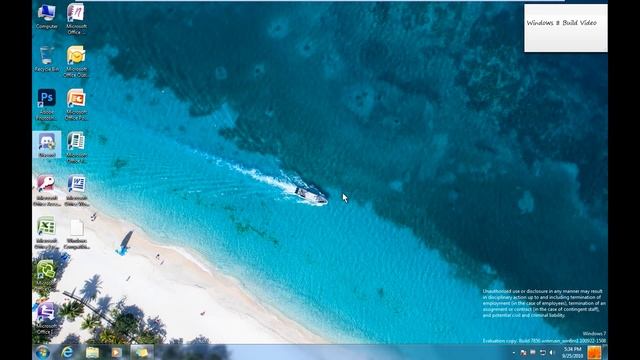Click the orange user tile on the taskbar
This screenshot has width=640, height=360.
[594, 352]
